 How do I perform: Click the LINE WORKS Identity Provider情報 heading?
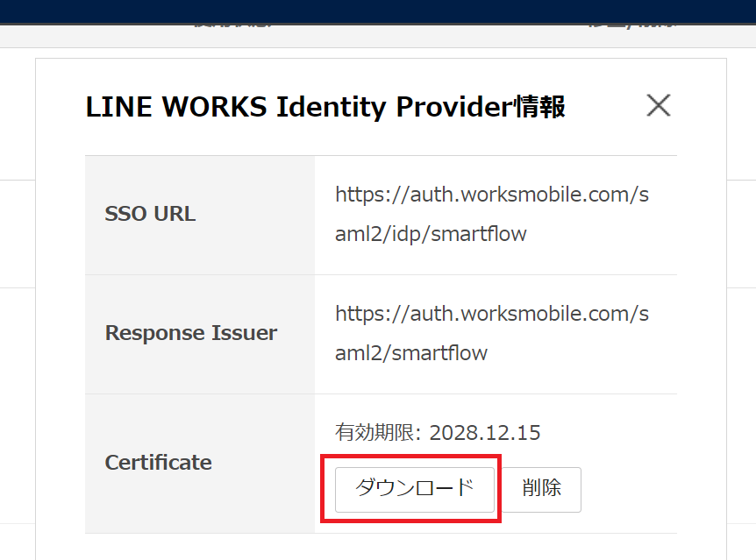[325, 107]
